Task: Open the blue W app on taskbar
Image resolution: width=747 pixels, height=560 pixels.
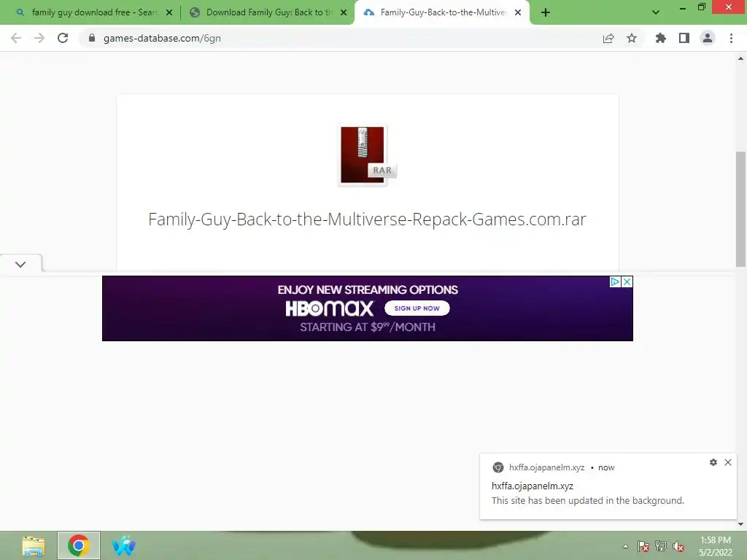Action: [124, 545]
